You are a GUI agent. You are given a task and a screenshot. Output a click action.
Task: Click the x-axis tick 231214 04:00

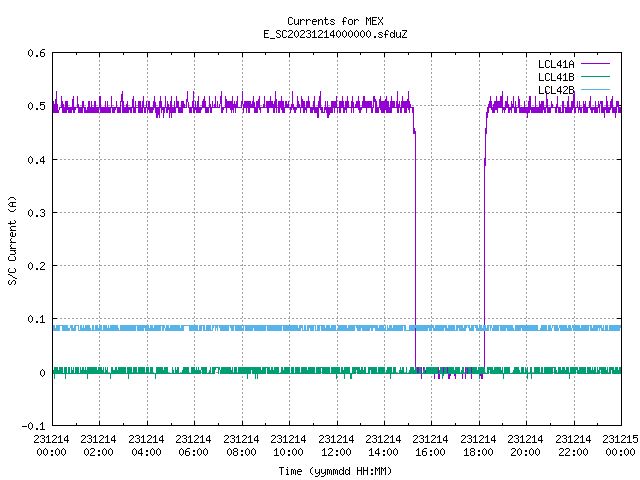[146, 446]
